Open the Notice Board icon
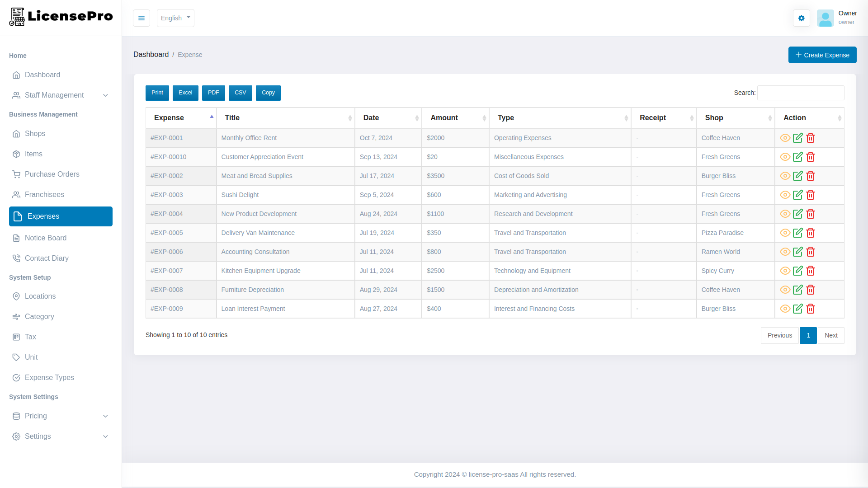The width and height of the screenshot is (868, 488). [17, 238]
